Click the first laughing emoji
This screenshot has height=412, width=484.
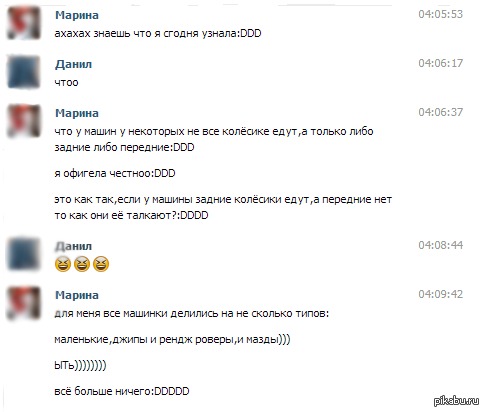(x=63, y=264)
